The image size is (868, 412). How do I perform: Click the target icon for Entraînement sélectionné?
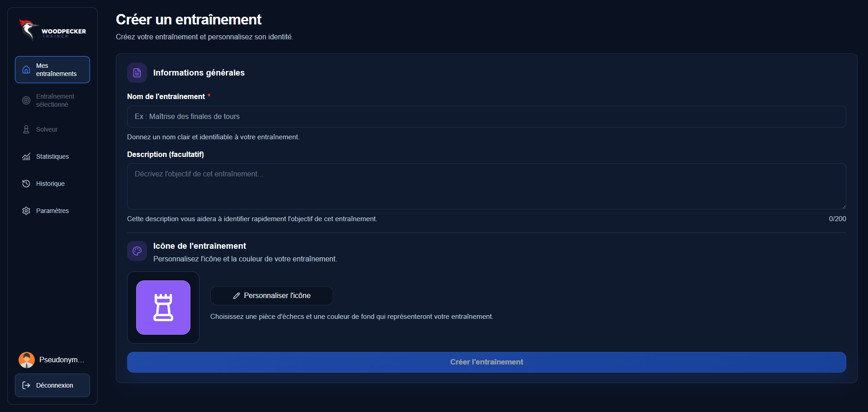point(26,100)
